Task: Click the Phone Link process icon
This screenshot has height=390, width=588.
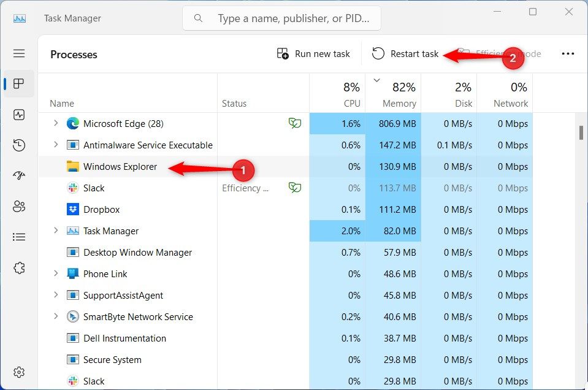Action: [73, 273]
